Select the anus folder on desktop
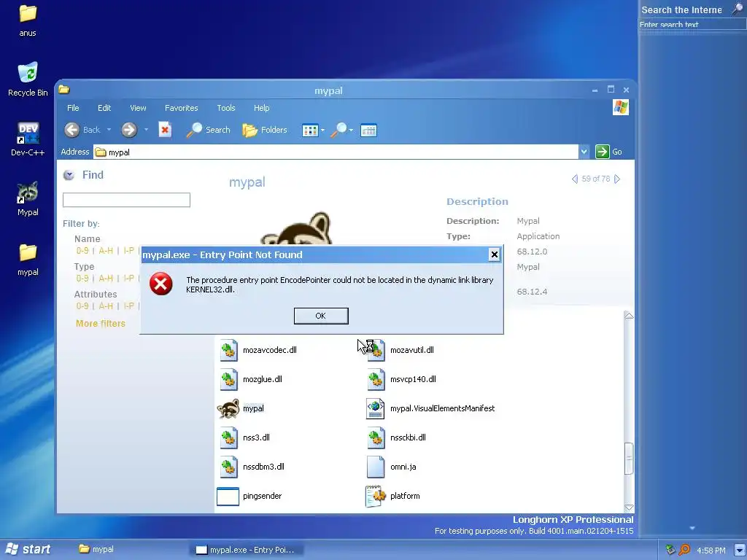747x560 pixels. [28, 20]
